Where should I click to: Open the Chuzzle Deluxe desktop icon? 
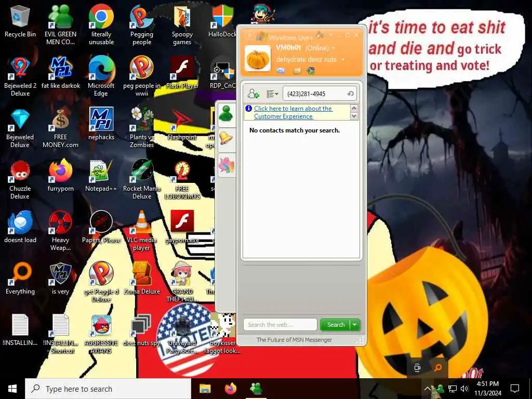20,180
